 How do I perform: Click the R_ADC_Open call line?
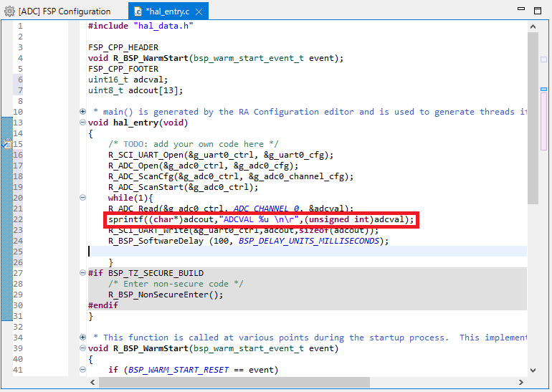click(x=203, y=166)
